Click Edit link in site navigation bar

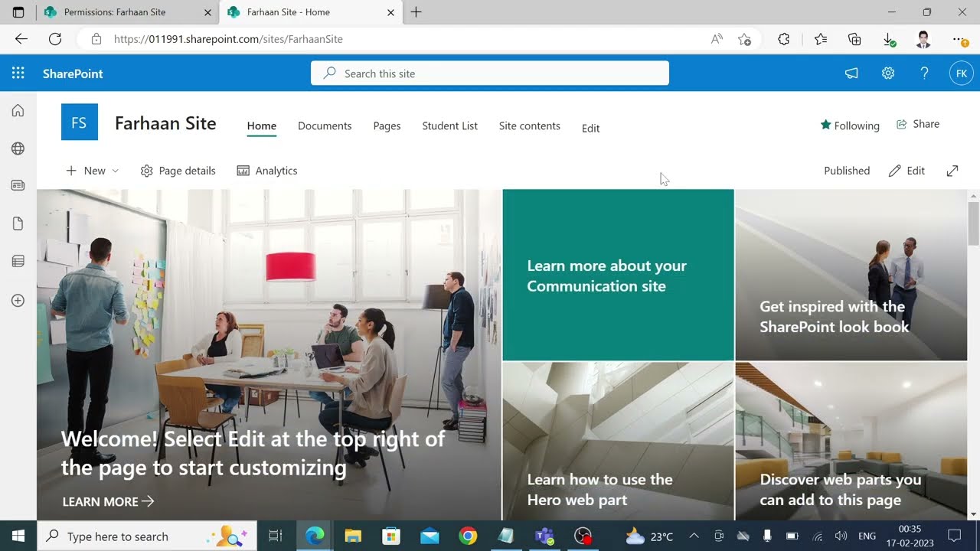pyautogui.click(x=590, y=129)
